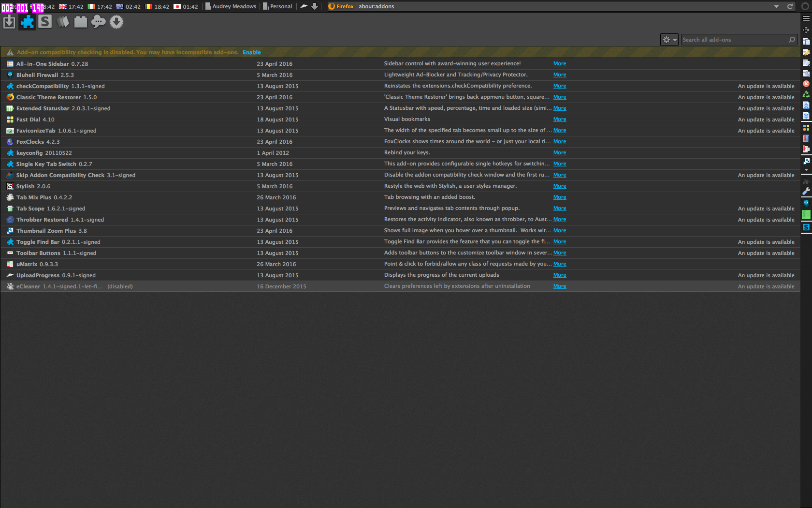Viewport: 812px width, 508px height.
Task: Open the Audrey Meadows bookmarks folder
Action: tap(231, 6)
